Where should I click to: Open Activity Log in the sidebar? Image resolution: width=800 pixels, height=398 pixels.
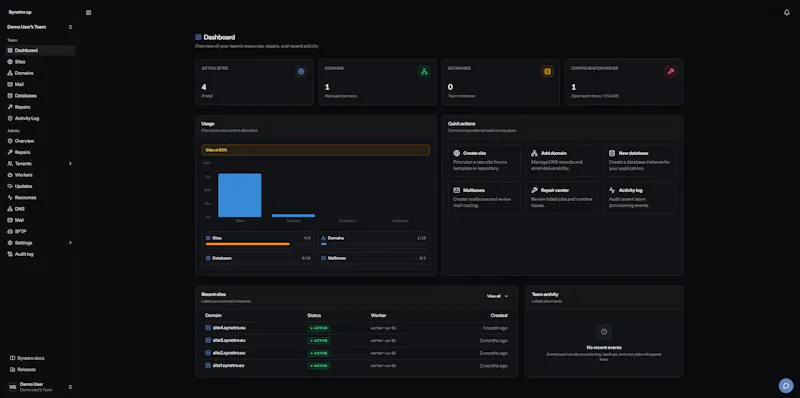[x=40, y=118]
